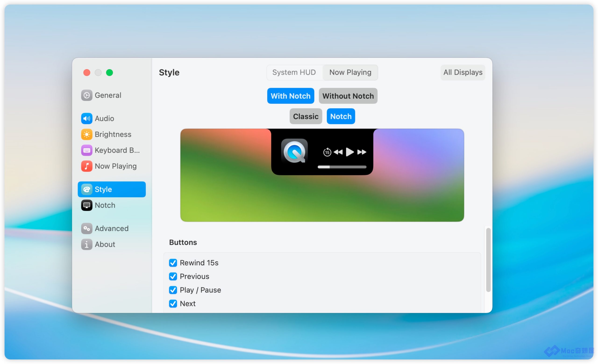The image size is (598, 364).
Task: Toggle the Play / Pause checkbox
Action: click(173, 290)
